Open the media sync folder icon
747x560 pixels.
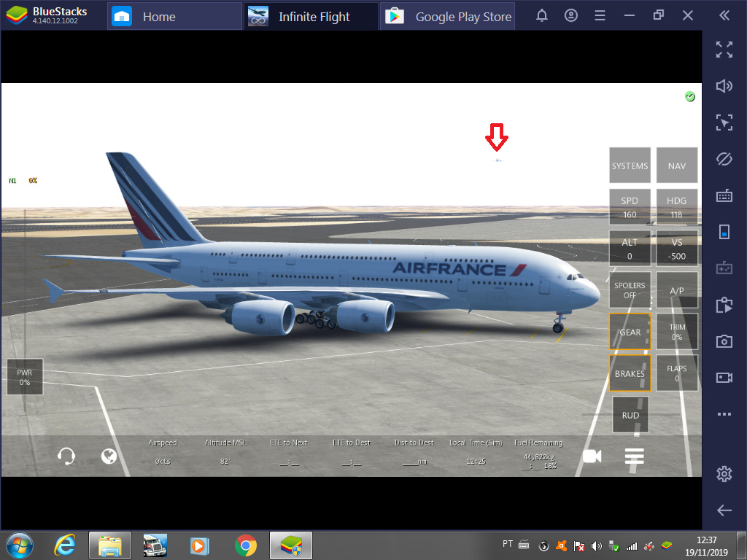click(x=724, y=305)
